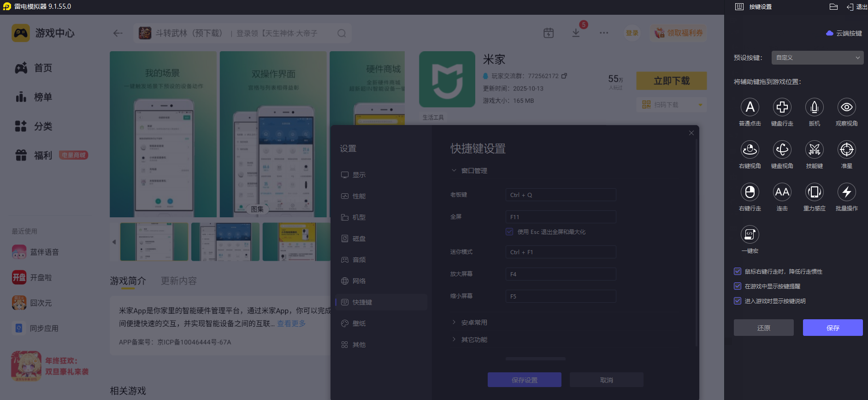Open the three-dot more options menu
This screenshot has height=400, width=868.
pos(604,33)
